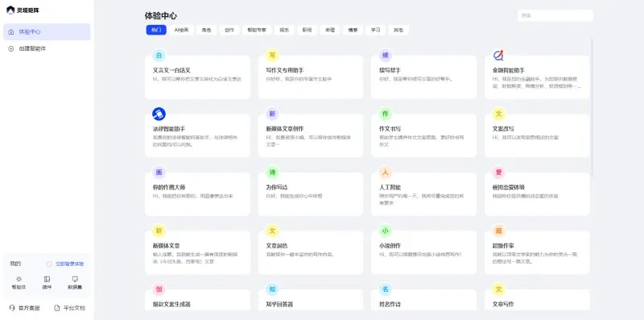This screenshot has width=644, height=320.
Task: Click the 作 avatar of 作文书写
Action: pos(386,114)
